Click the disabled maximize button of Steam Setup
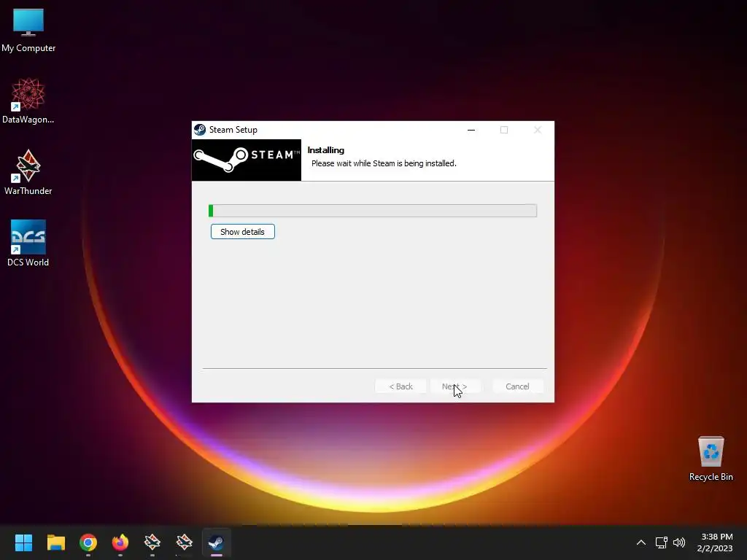Viewport: 747px width, 560px height. (x=504, y=130)
